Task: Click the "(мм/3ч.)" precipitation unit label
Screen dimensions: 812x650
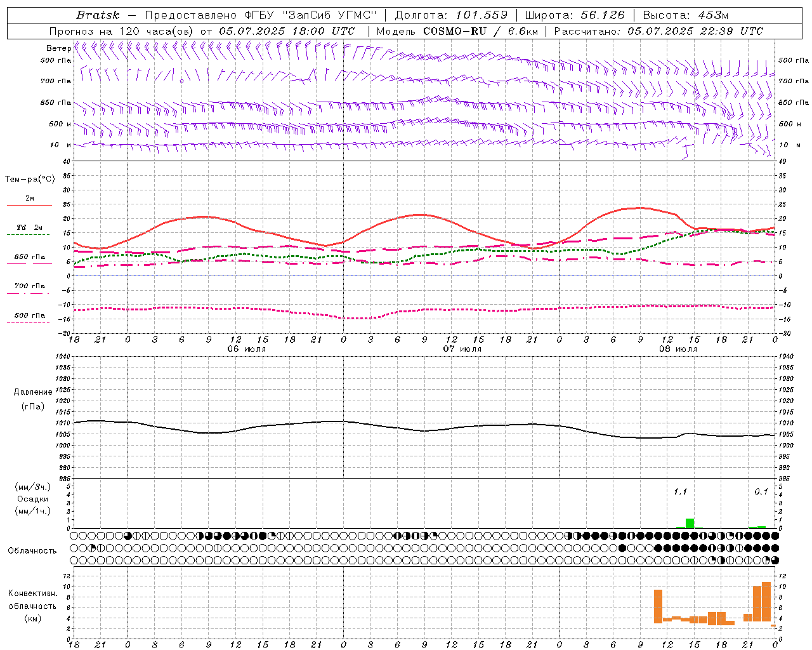Action: (x=33, y=487)
